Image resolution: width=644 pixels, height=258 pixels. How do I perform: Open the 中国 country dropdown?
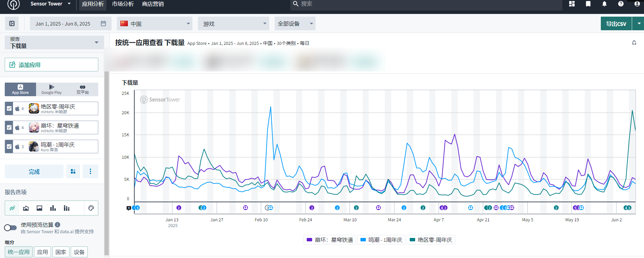(x=155, y=23)
